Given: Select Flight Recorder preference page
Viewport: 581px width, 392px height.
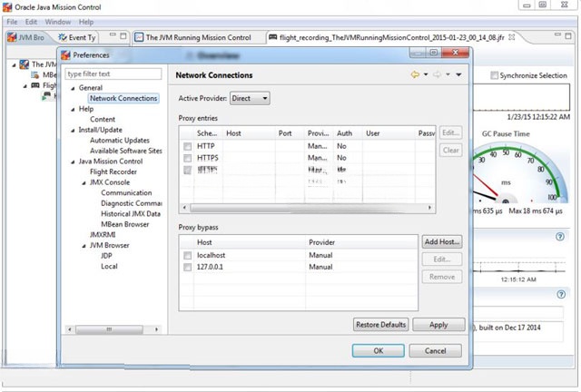Looking at the screenshot, I should coord(113,171).
